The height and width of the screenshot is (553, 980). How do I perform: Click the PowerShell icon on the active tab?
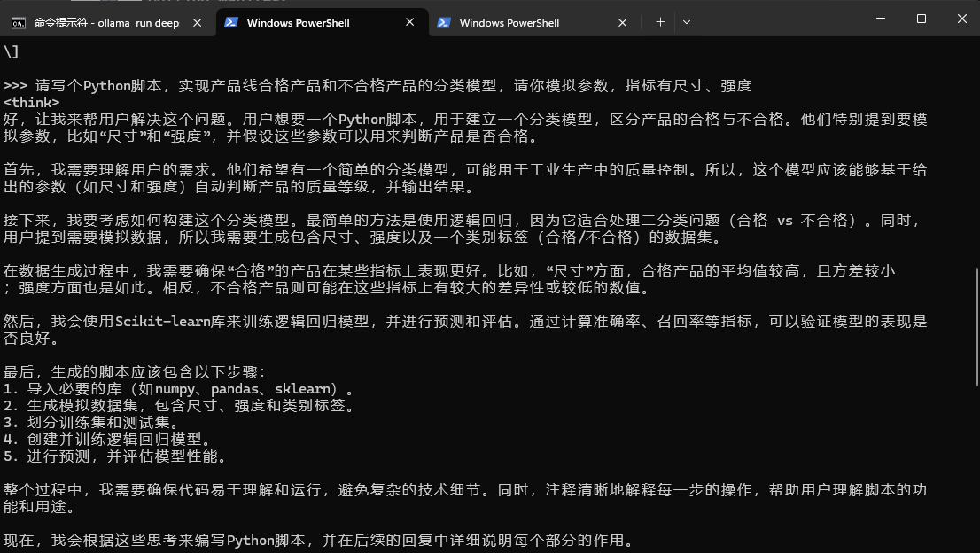pyautogui.click(x=231, y=22)
